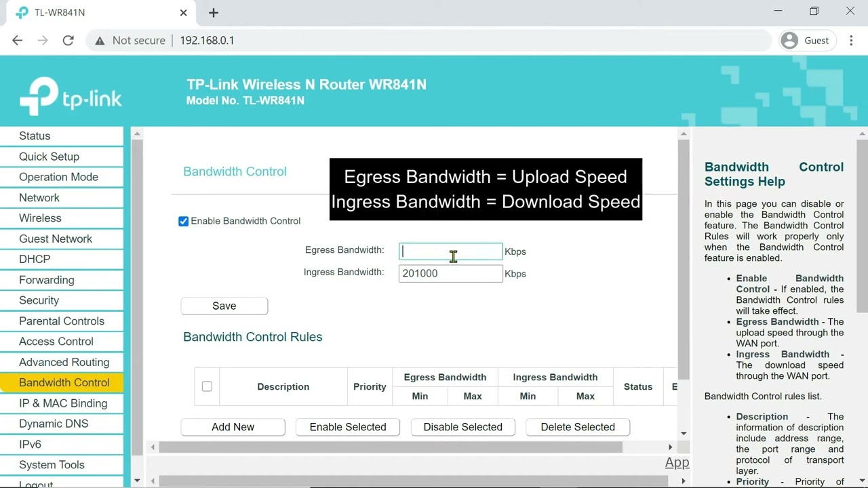Restore down the browser window
The image size is (868, 488).
tap(814, 12)
